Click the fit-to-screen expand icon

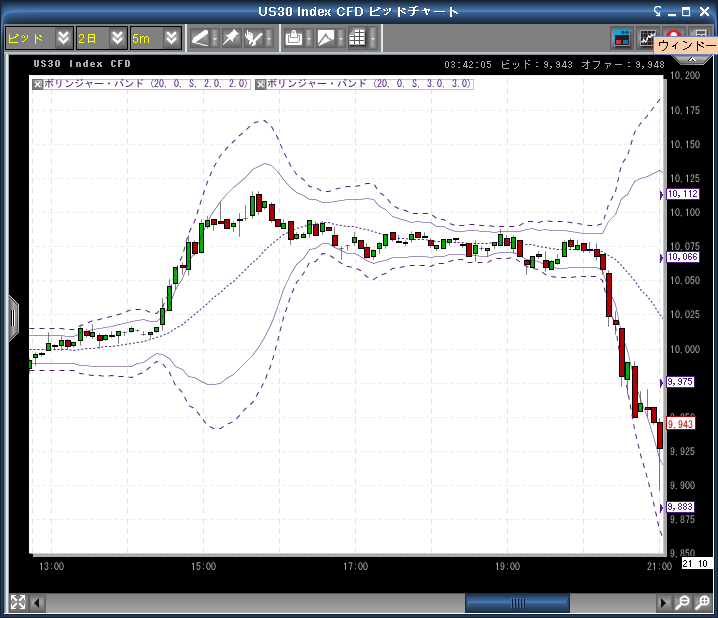[x=17, y=603]
